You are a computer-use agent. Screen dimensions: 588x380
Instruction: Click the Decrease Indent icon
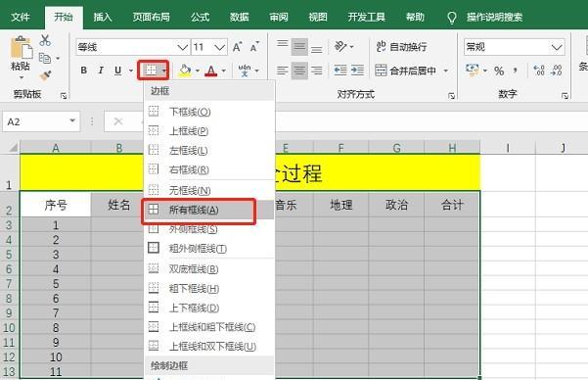[340, 71]
